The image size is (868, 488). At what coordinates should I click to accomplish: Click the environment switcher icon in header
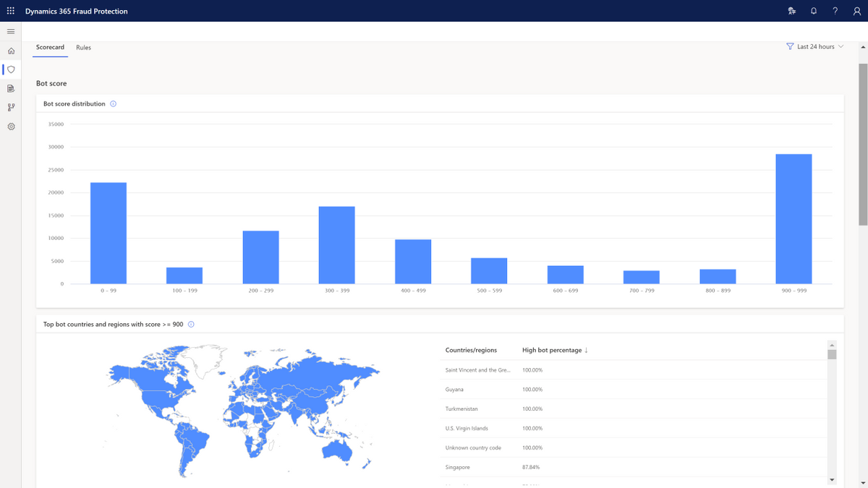coord(792,11)
